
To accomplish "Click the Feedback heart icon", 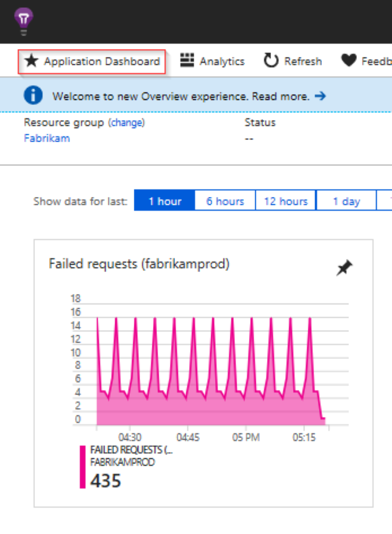I will coord(349,61).
